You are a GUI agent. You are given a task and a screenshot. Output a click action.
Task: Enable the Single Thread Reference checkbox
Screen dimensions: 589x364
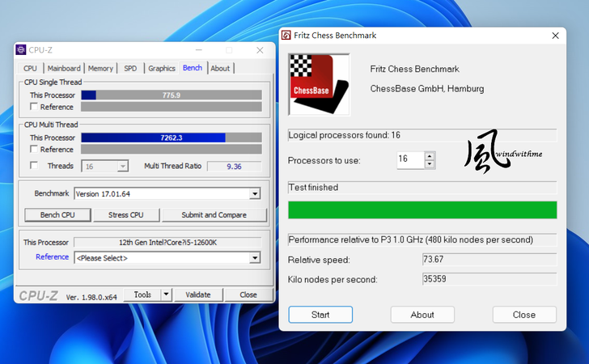pos(33,107)
